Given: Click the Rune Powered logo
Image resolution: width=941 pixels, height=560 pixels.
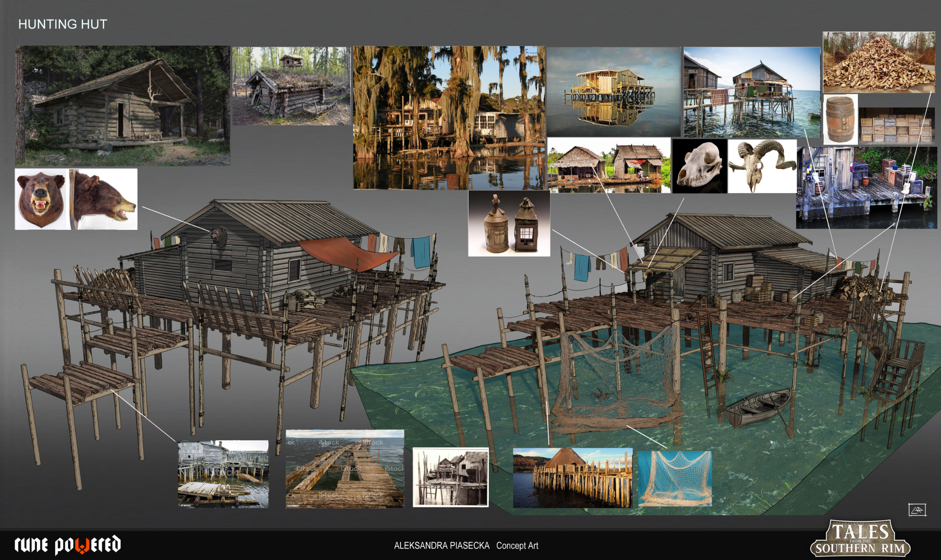Looking at the screenshot, I should [68, 545].
